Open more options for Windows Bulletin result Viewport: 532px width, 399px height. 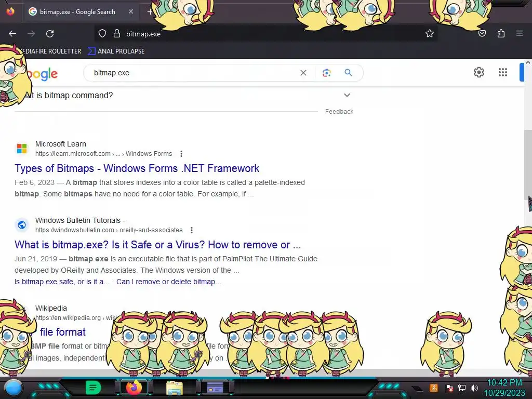coord(192,230)
